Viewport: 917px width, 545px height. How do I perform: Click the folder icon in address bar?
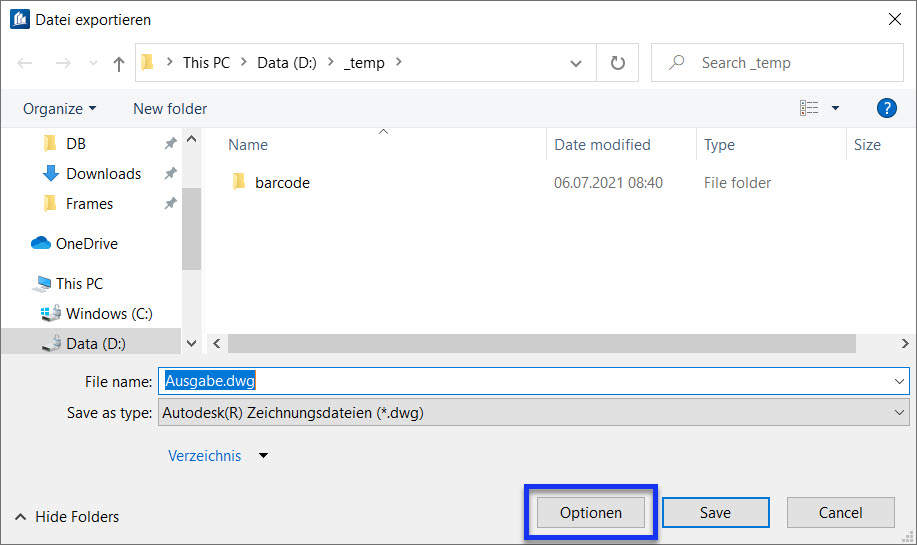[147, 62]
